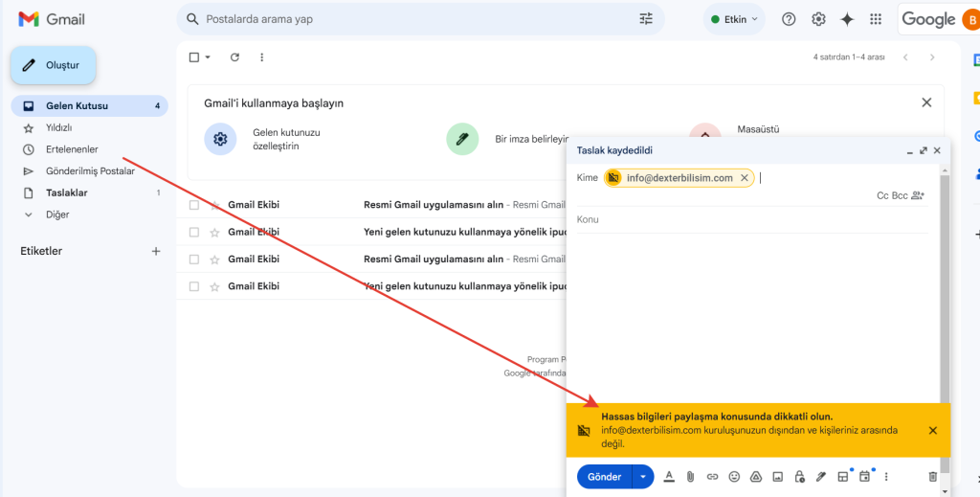Go to previous page of messages arrow
This screenshot has width=980, height=497.
[905, 57]
